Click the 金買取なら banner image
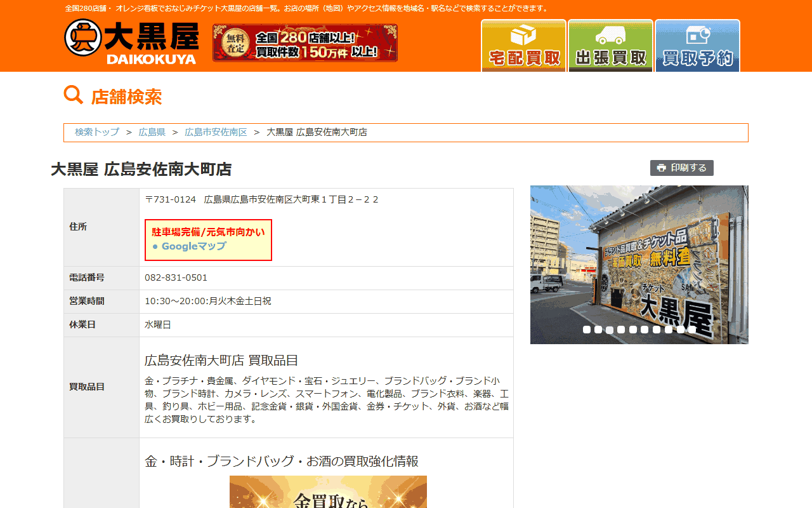812x508 pixels. pos(328,491)
